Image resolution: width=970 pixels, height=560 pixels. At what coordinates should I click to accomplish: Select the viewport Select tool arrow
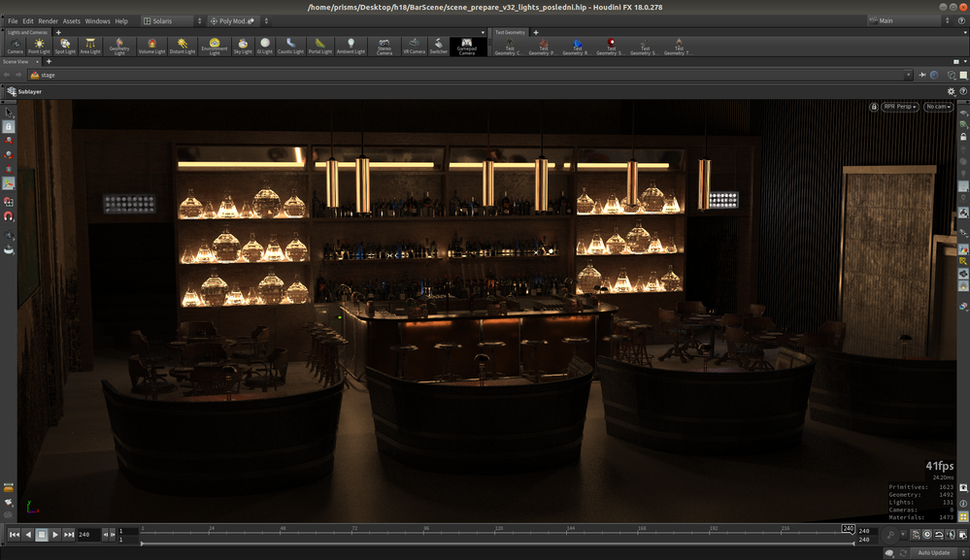pyautogui.click(x=9, y=112)
